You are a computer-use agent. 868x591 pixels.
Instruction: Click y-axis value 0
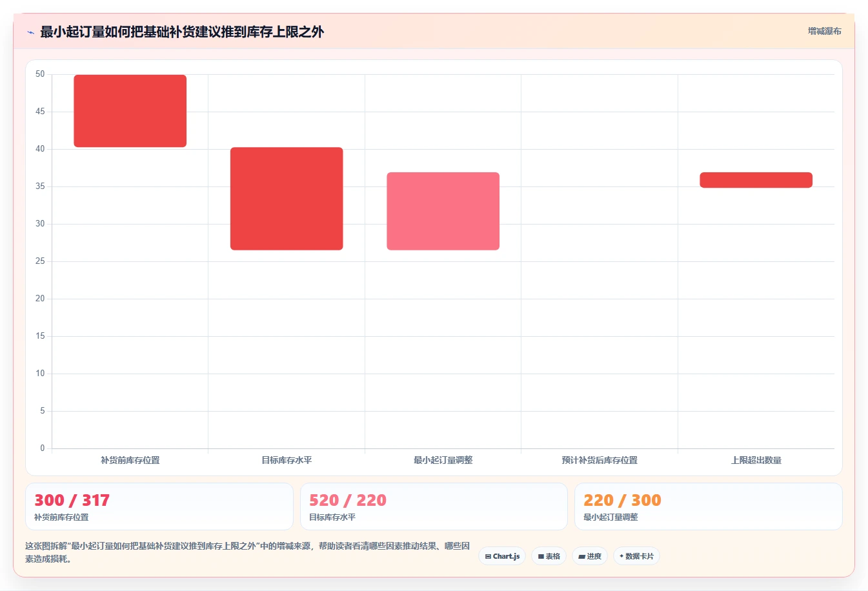click(43, 448)
